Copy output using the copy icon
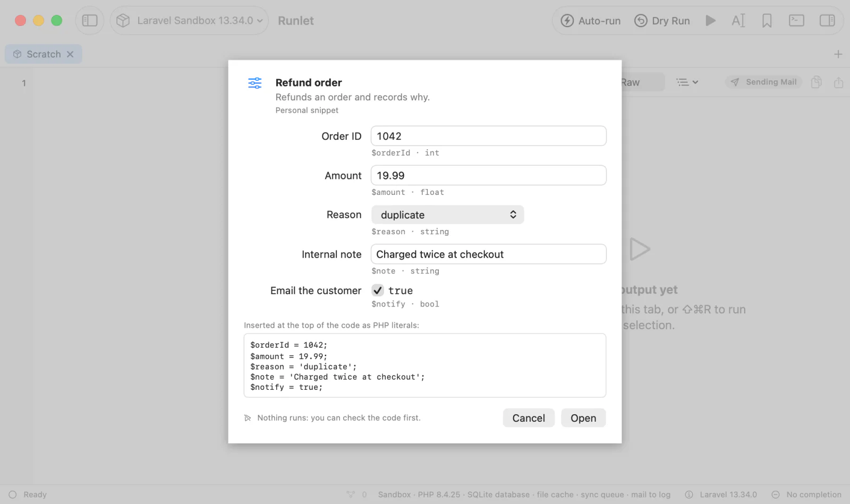 [817, 82]
